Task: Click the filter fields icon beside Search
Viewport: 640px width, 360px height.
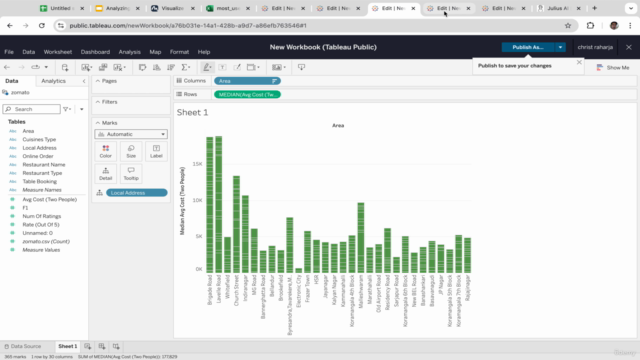Action: [x=67, y=109]
